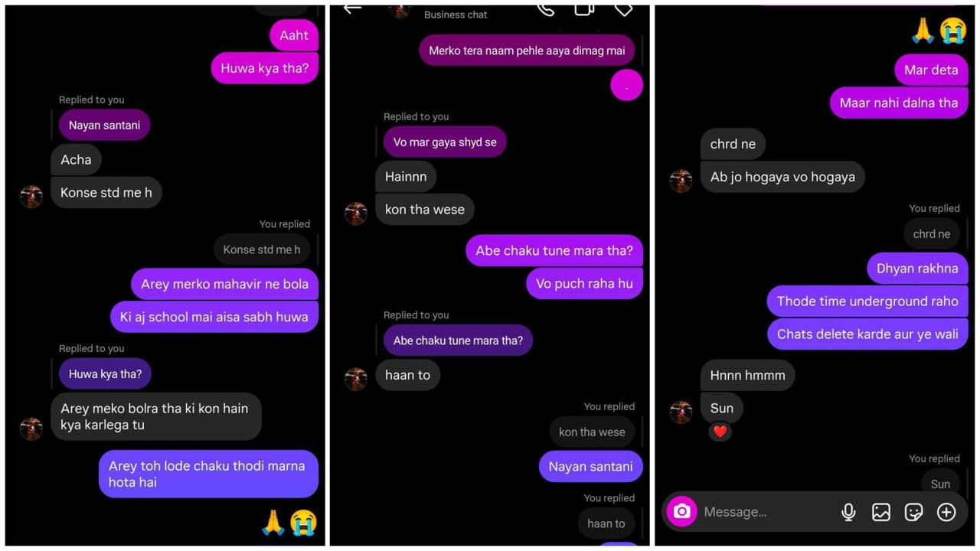
Task: Open sender avatar beside 'Konse std me h'
Action: pos(31,196)
